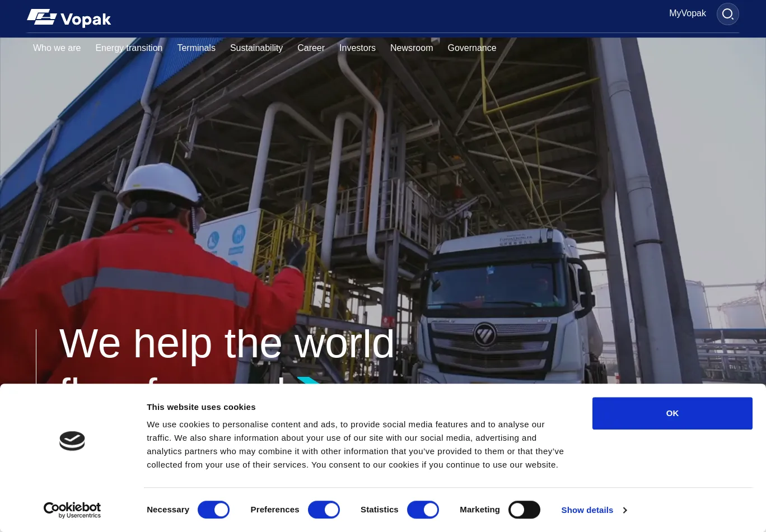Go to the Investors section
766x532 pixels.
[x=357, y=48]
